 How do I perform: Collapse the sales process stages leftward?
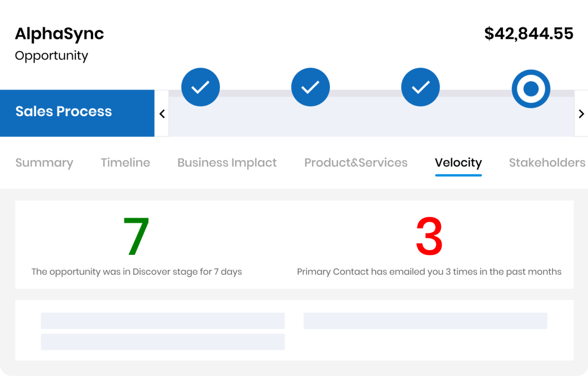tap(162, 113)
